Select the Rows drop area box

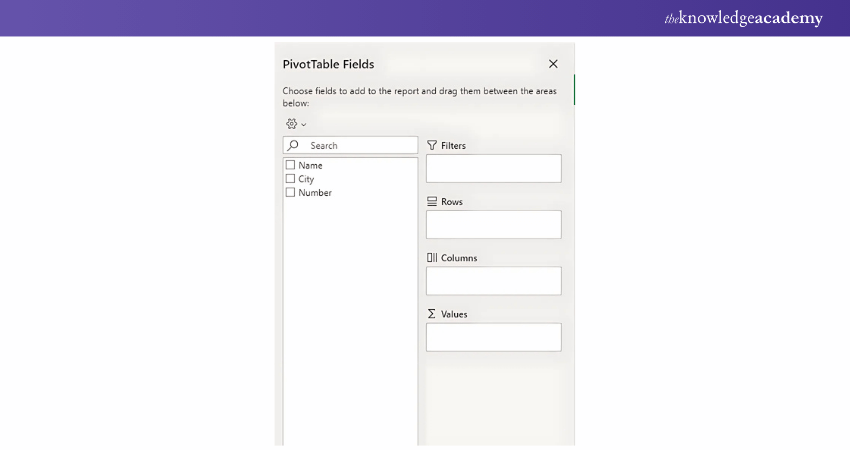[x=494, y=224]
